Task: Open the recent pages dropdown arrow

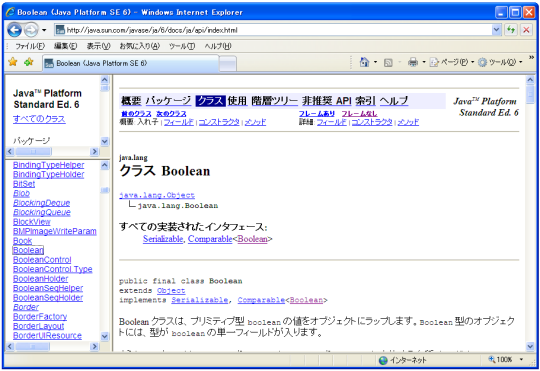Action: [44, 30]
